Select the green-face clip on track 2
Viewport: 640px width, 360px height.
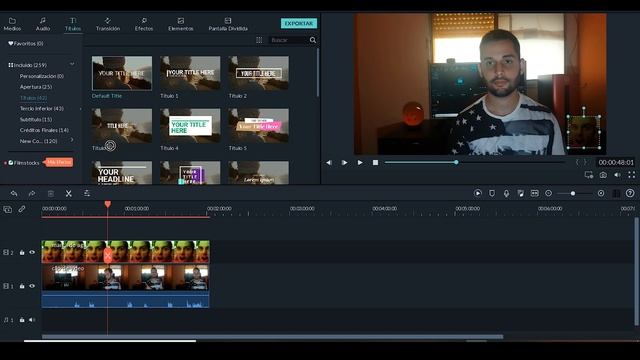pos(125,251)
